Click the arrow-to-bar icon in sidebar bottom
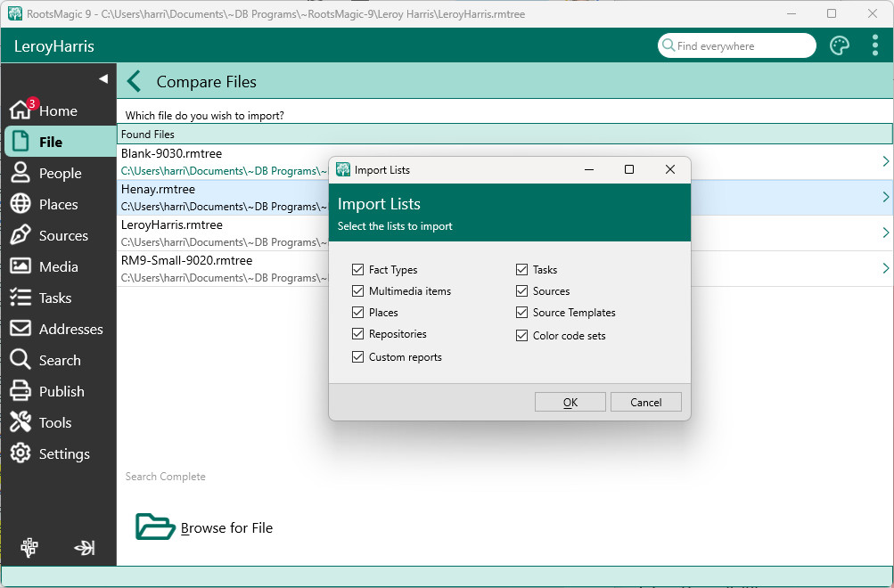 85,548
